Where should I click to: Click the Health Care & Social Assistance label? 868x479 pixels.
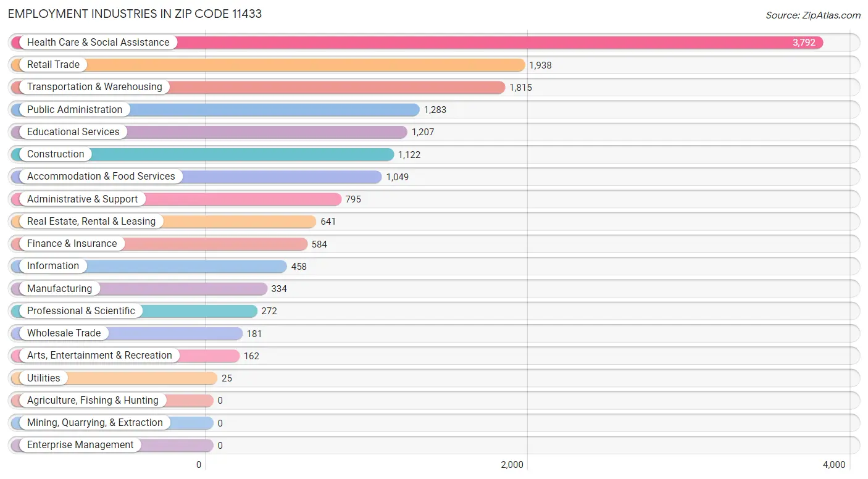[98, 43]
